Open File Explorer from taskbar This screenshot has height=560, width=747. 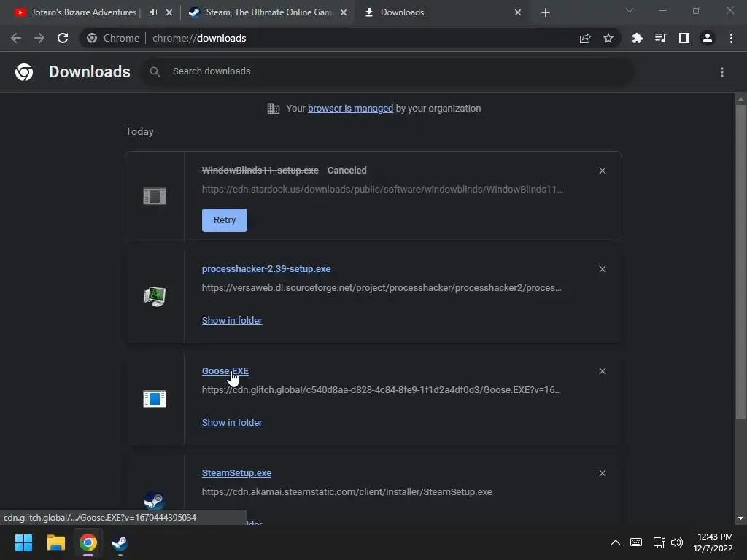point(55,542)
